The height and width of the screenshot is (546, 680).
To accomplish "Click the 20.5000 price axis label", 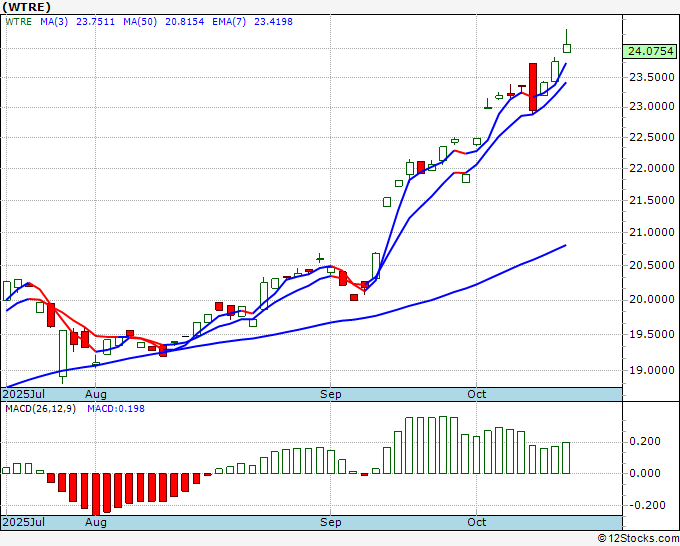I will pyautogui.click(x=652, y=265).
